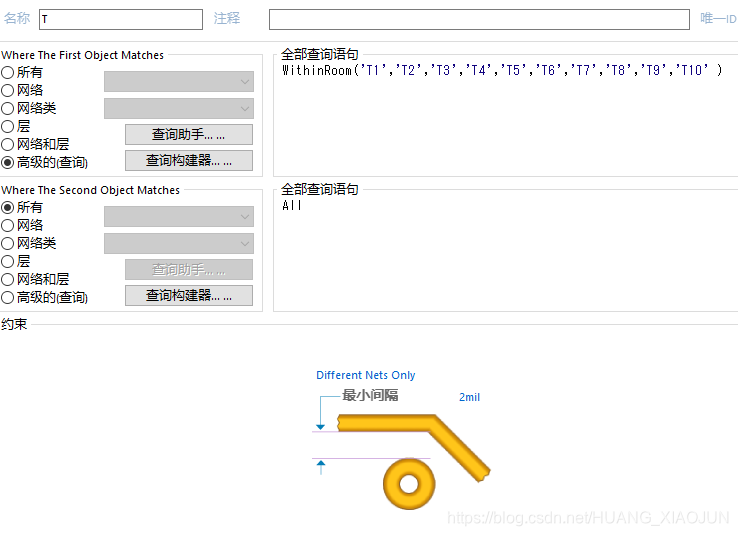Focus the 名称 input field containing T
The width and height of the screenshot is (738, 536).
pyautogui.click(x=121, y=19)
